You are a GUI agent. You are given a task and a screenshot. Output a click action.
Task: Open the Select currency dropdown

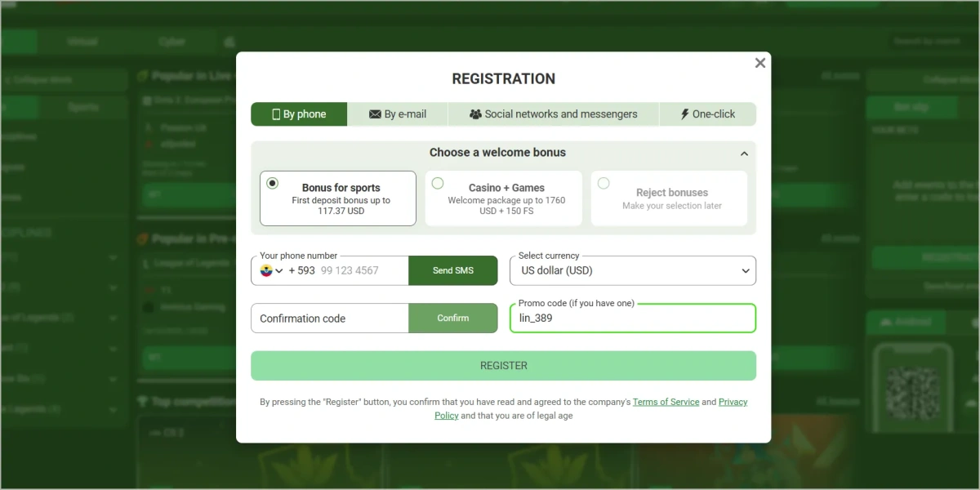[633, 271]
